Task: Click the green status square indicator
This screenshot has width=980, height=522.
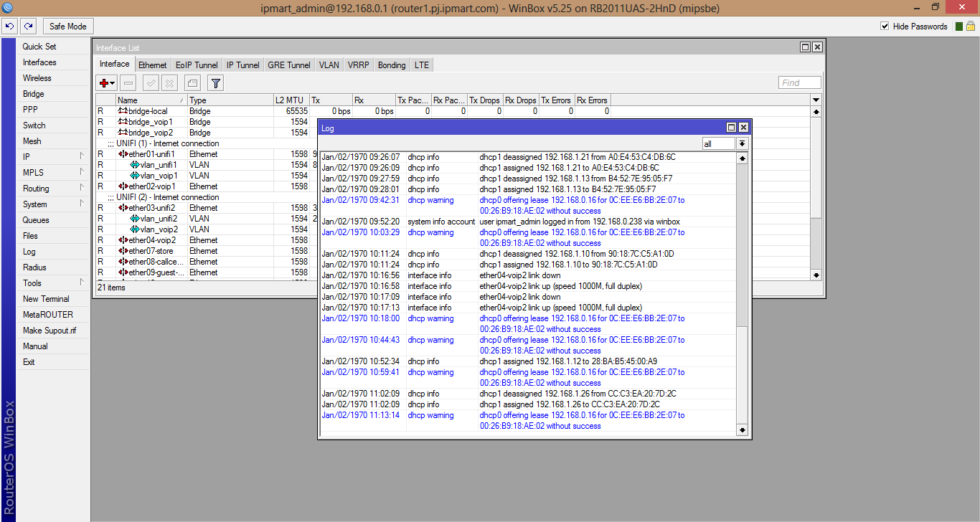Action: [x=959, y=27]
